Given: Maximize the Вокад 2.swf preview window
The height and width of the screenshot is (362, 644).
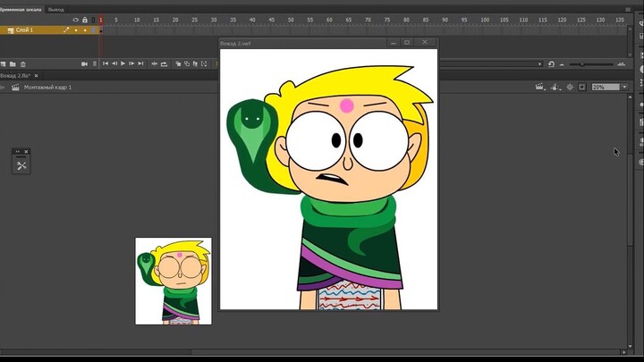Looking at the screenshot, I should tap(407, 42).
